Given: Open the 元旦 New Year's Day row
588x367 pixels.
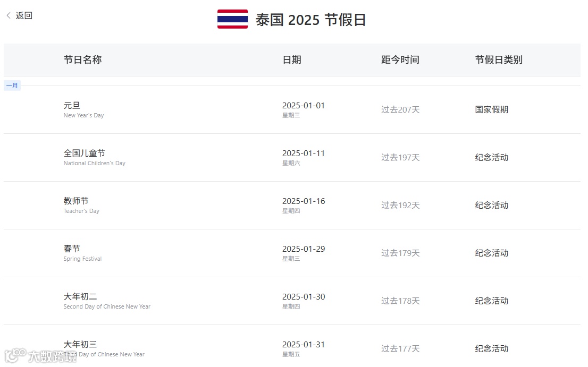Looking at the screenshot, I should tap(72, 106).
